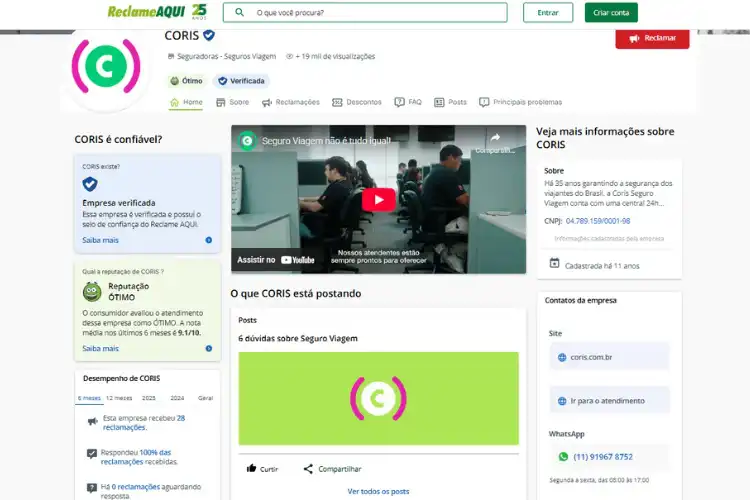Screen dimensions: 750x500
Task: Open post '6 dúvidas sobre Seguro Viagem'
Action: [298, 338]
